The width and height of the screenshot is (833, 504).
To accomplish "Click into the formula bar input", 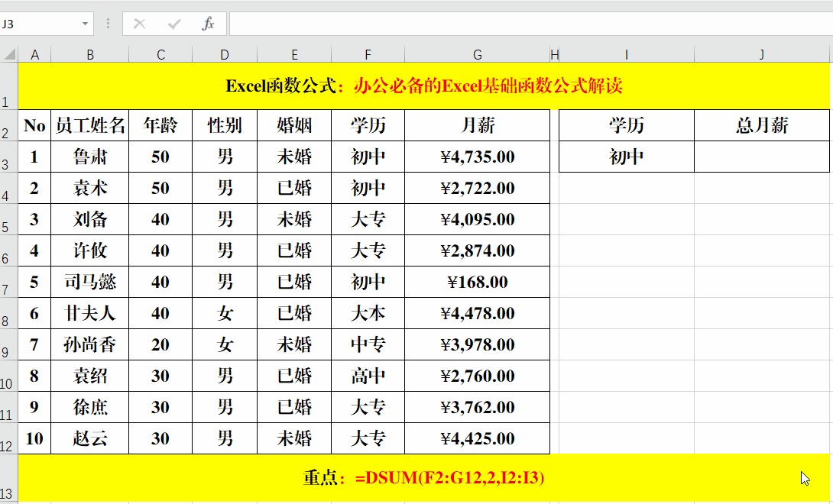I will pos(531,24).
